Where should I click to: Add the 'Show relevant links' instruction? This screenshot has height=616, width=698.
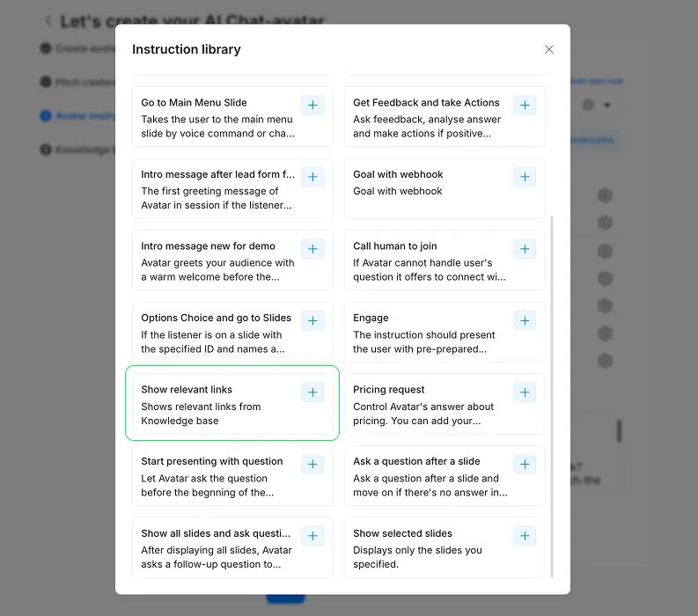(x=312, y=392)
